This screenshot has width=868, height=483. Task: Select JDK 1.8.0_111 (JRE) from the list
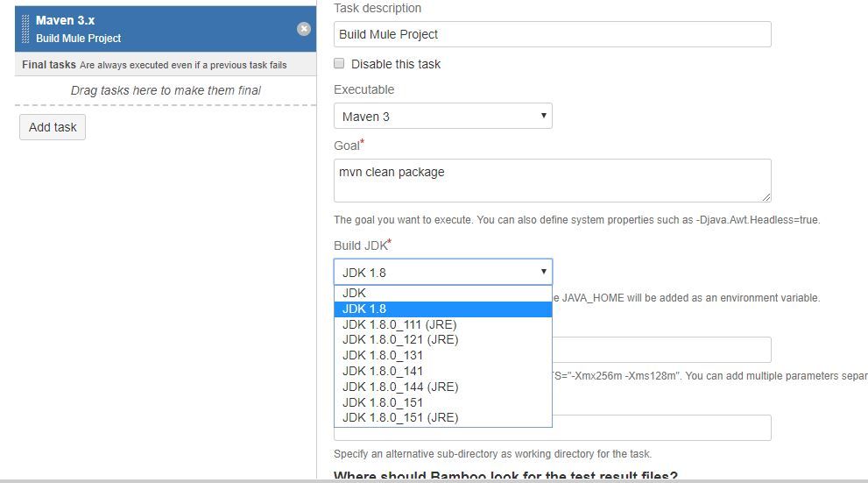443,324
